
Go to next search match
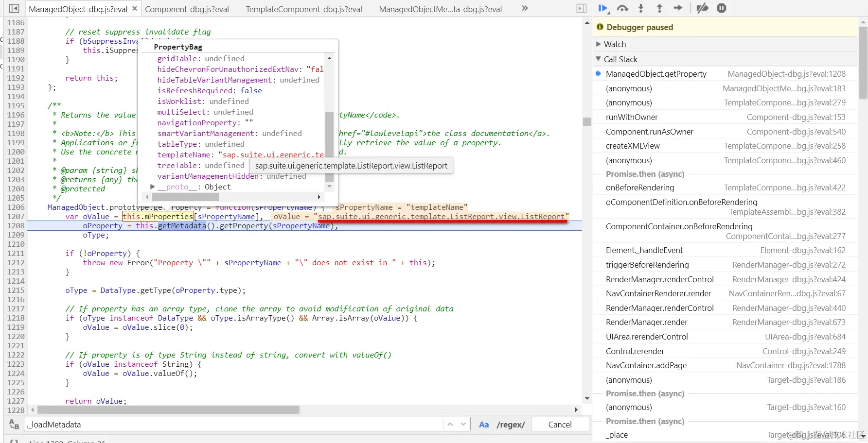pyautogui.click(x=463, y=425)
